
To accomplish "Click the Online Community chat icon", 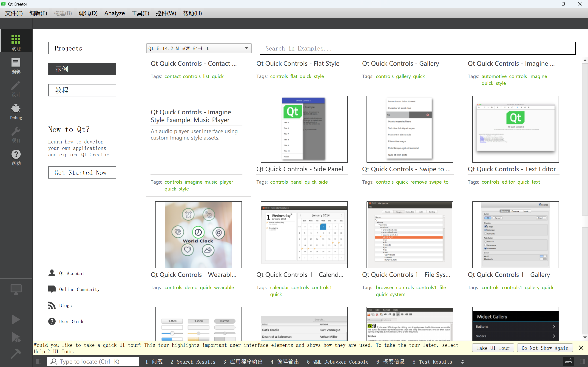I will pos(52,289).
